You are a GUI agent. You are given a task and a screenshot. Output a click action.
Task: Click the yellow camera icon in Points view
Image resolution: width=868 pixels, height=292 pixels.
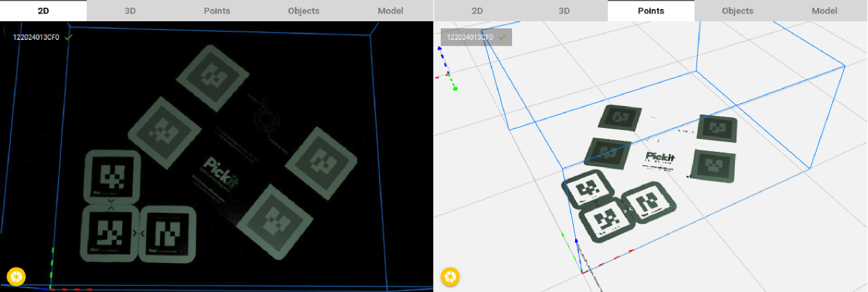[450, 277]
